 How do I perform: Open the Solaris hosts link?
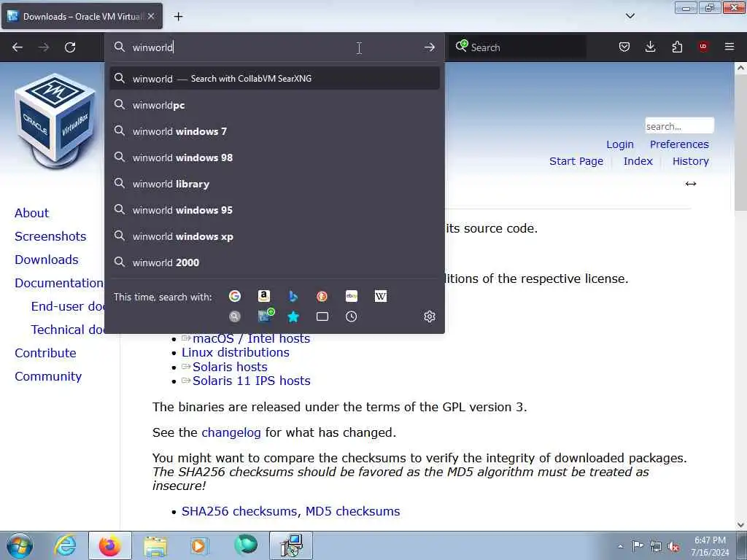230,367
